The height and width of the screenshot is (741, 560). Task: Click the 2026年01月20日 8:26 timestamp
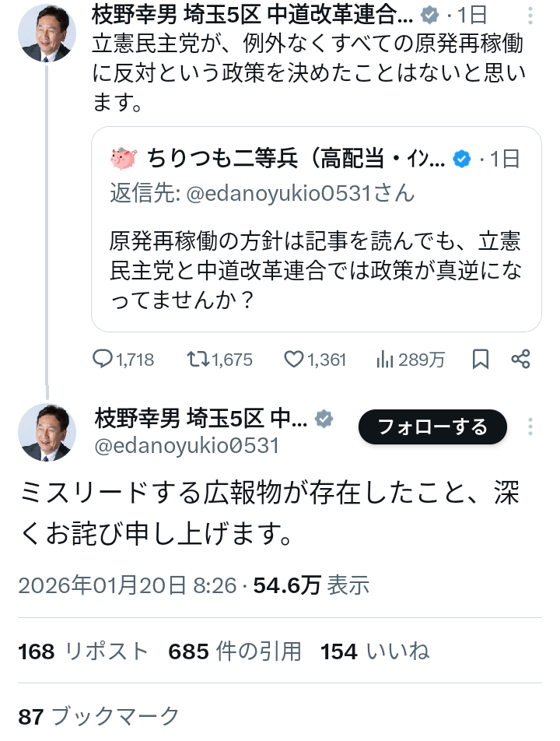(128, 585)
